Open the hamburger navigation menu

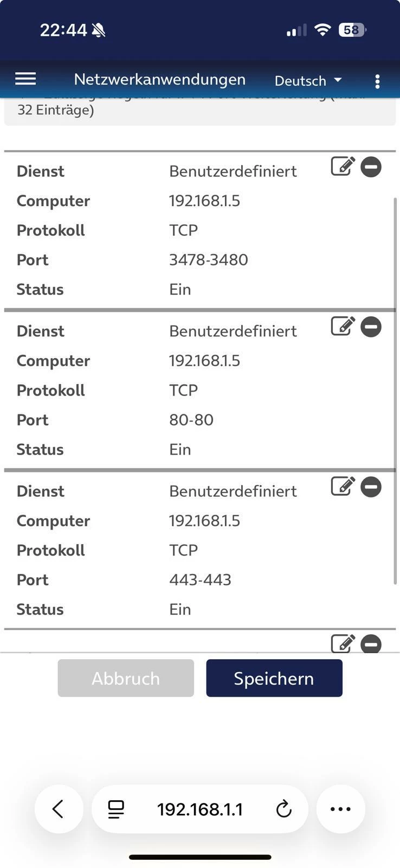[x=25, y=79]
